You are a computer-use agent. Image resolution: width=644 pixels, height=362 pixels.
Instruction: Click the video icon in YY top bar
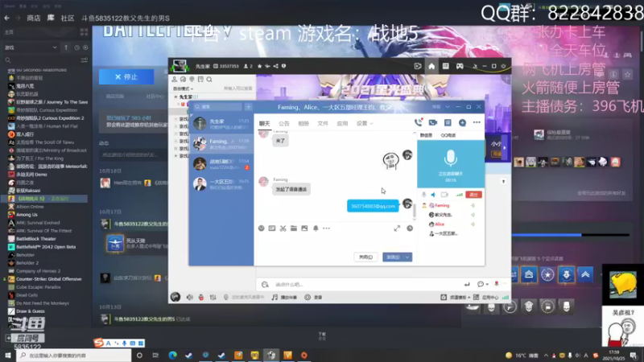coord(418,66)
